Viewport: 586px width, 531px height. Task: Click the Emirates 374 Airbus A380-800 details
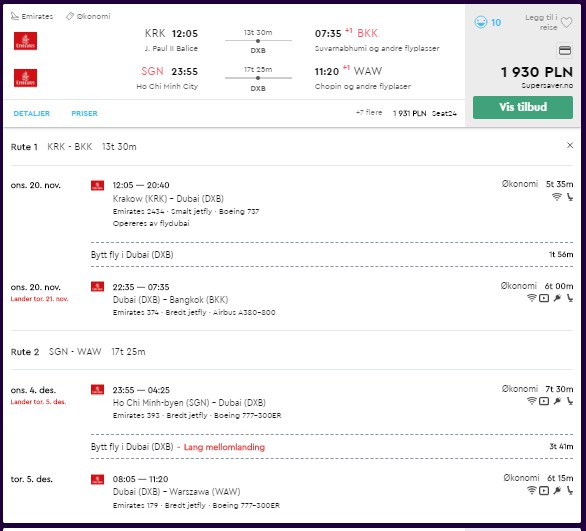194,312
